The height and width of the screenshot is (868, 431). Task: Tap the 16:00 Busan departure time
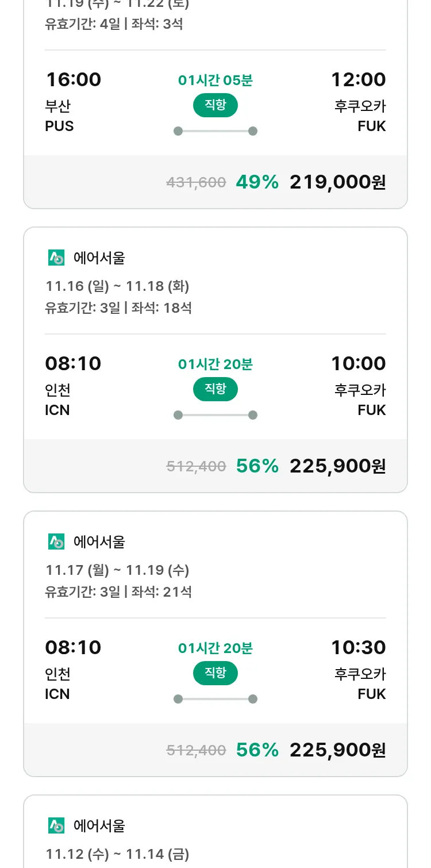coord(73,79)
